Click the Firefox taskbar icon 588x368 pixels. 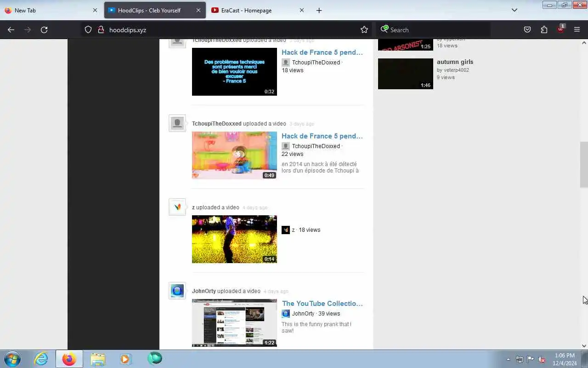coord(69,359)
